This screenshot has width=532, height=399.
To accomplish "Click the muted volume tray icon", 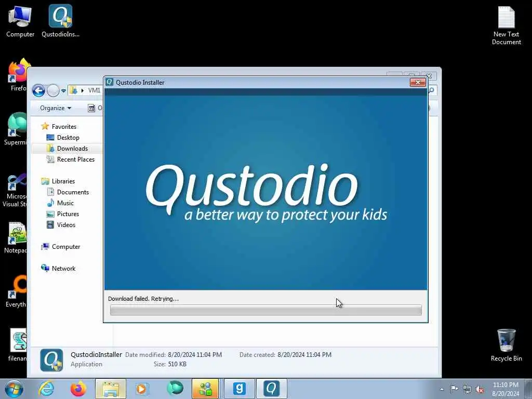I will point(480,390).
